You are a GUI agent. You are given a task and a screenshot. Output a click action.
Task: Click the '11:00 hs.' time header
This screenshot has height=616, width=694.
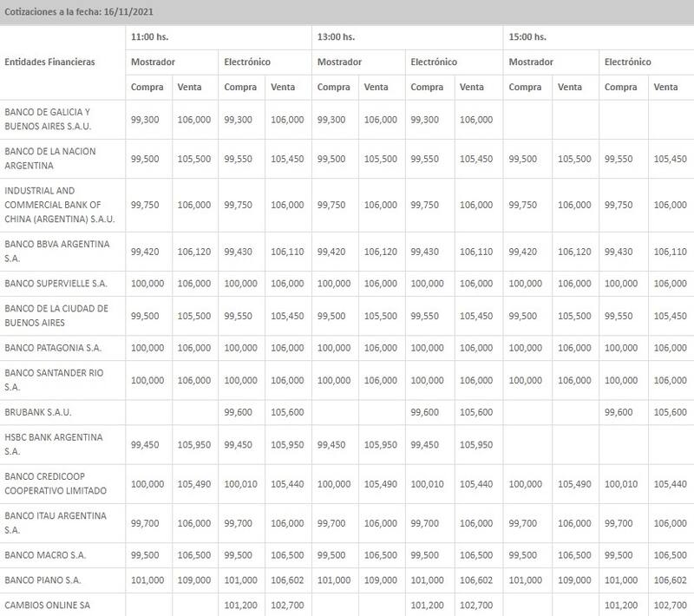pyautogui.click(x=149, y=37)
